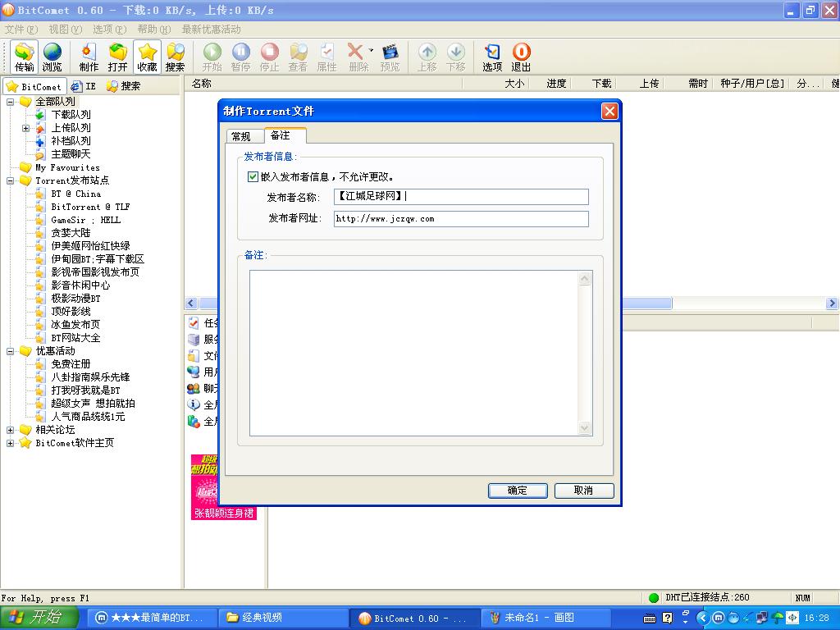Collapse the Torrent发布站点 node
Viewport: 840px width, 630px height.
pos(10,180)
